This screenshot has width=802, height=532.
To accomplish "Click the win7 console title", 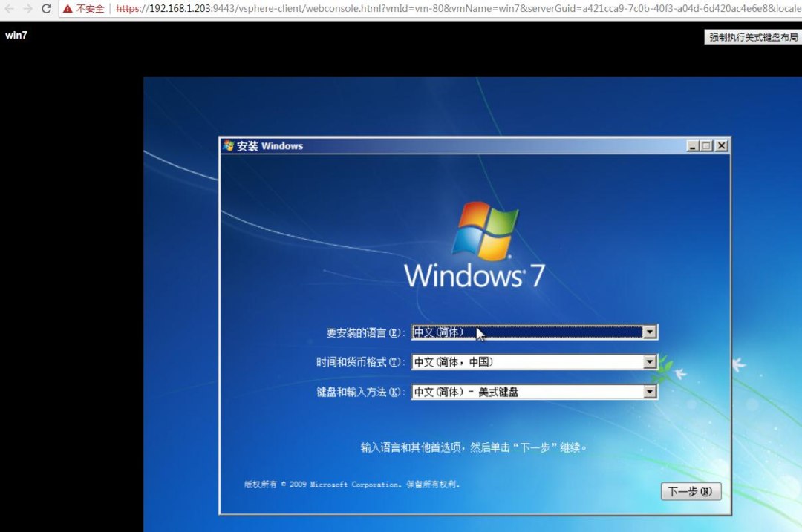I will click(x=16, y=35).
